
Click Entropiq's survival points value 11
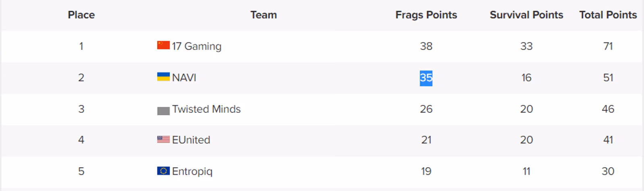(x=526, y=171)
